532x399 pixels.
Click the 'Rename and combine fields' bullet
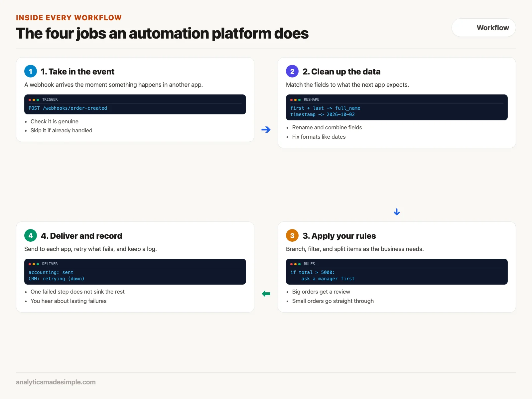pos(327,127)
